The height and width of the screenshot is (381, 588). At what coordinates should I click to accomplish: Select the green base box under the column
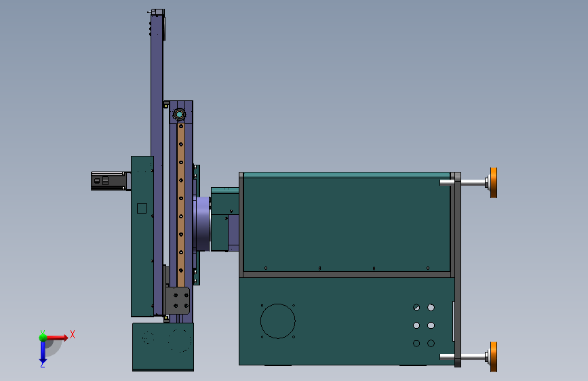pyautogui.click(x=163, y=347)
